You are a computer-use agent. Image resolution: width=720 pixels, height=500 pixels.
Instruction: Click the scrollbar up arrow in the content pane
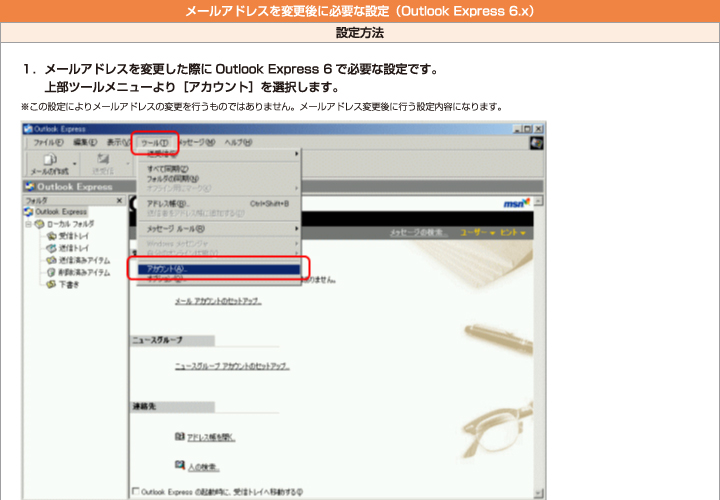pyautogui.click(x=539, y=201)
